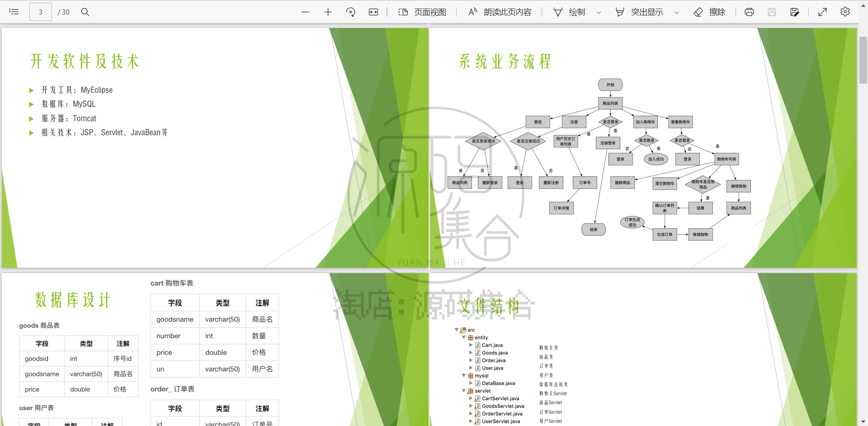Open the table of contents sidebar

pos(14,12)
